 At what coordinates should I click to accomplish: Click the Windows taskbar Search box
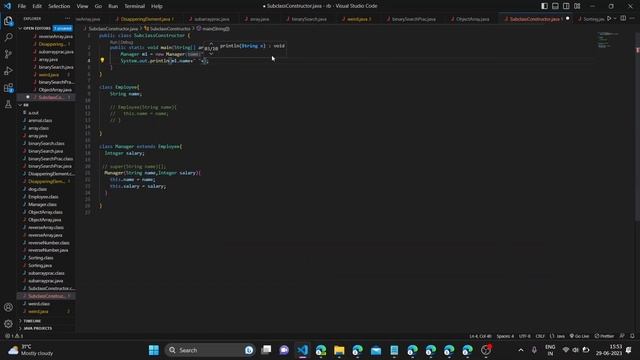(209, 350)
